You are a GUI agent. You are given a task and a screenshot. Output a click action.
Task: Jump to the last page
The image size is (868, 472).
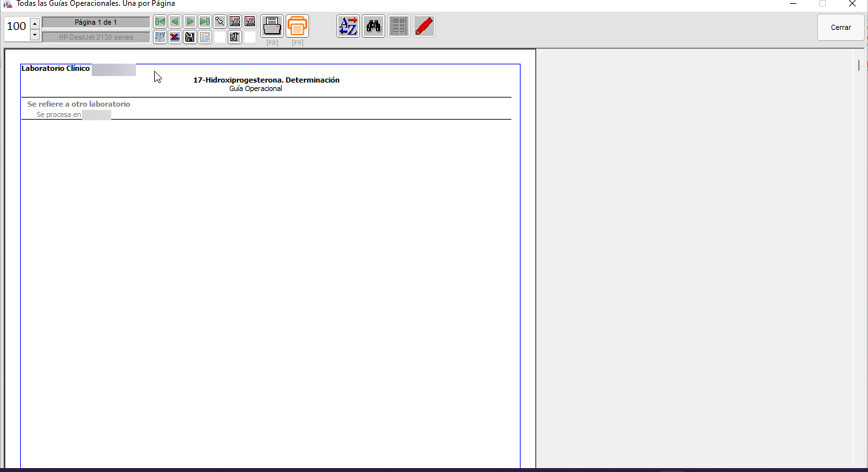(x=204, y=21)
